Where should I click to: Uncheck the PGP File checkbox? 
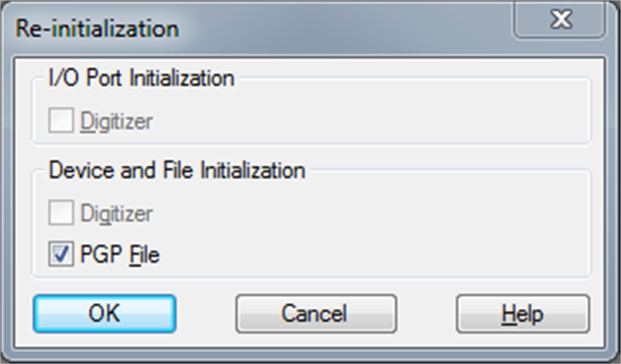(61, 254)
